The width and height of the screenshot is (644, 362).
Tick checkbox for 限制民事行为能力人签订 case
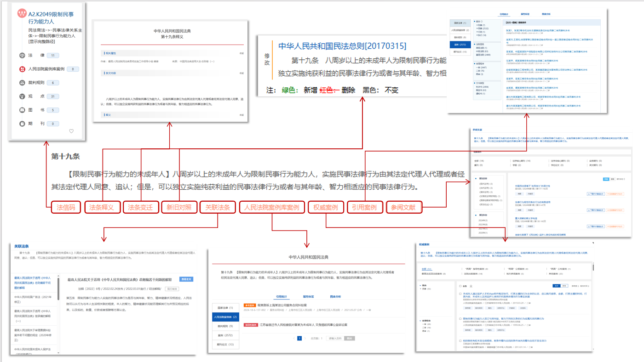[460, 319]
